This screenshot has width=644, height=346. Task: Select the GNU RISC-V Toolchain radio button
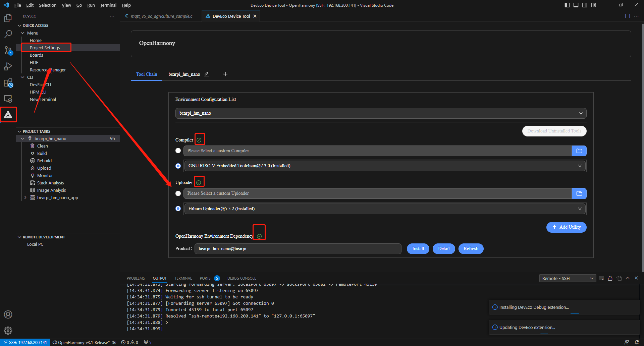pos(178,166)
